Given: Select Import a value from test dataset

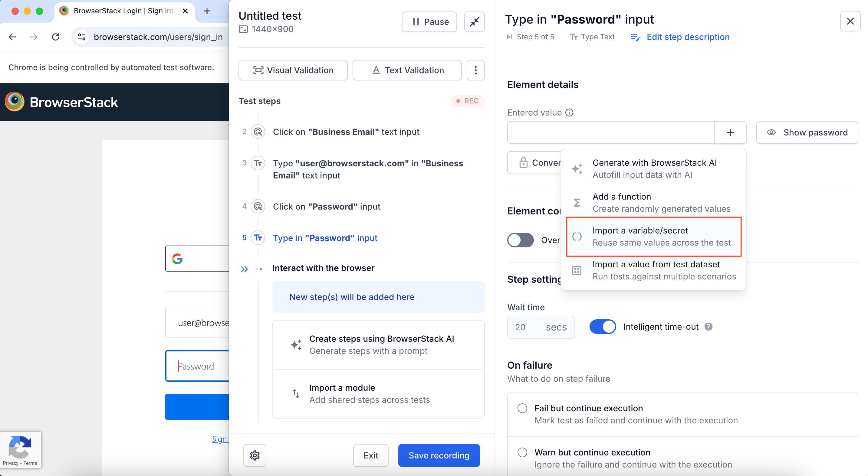Looking at the screenshot, I should coord(653,270).
